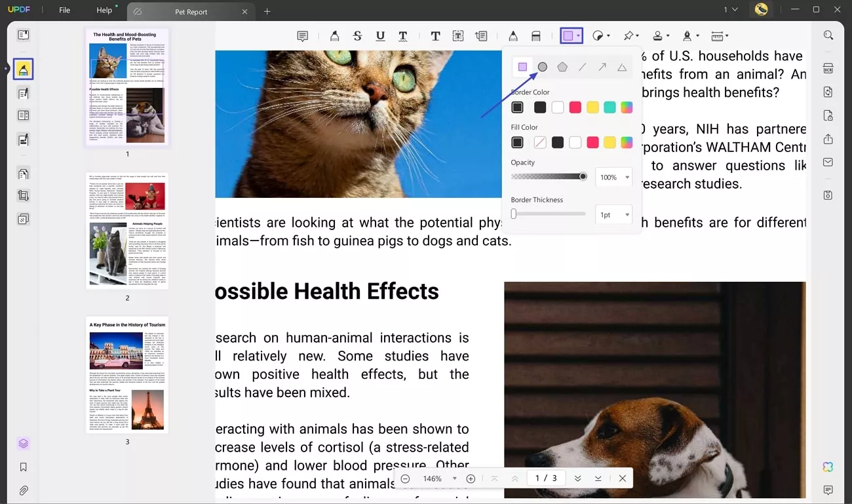
Task: Add a new tab with plus button
Action: click(x=267, y=11)
